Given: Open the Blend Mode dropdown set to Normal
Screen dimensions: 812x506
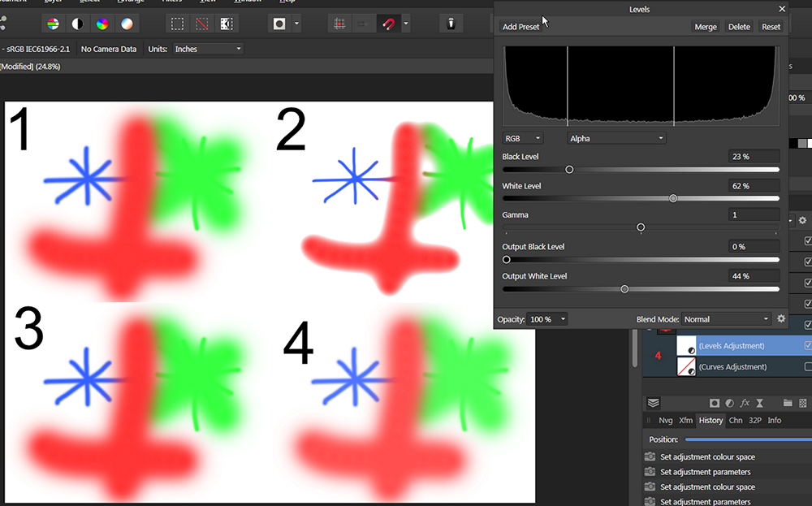Looking at the screenshot, I should [726, 319].
